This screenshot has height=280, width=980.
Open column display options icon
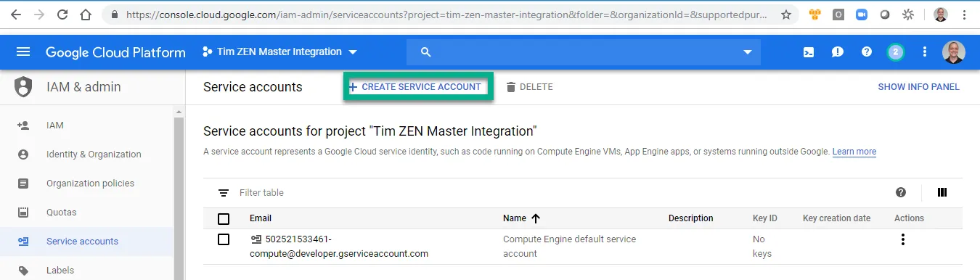tap(942, 192)
